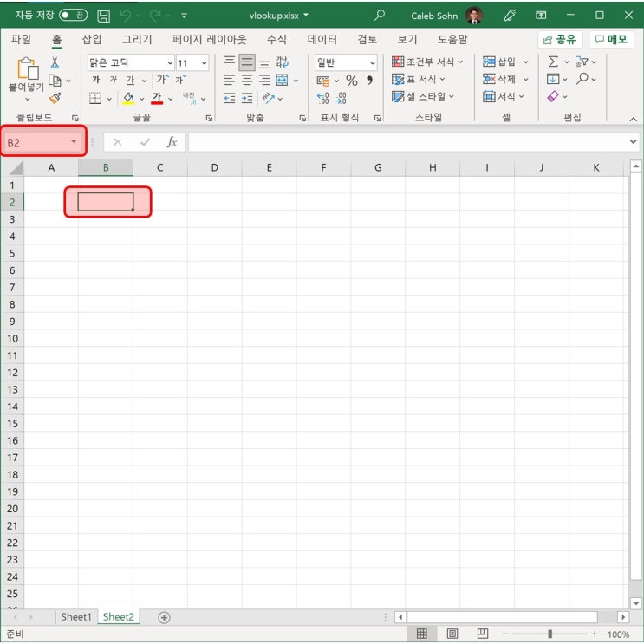Apply cell borders icon
The image size is (644, 644).
pos(95,98)
